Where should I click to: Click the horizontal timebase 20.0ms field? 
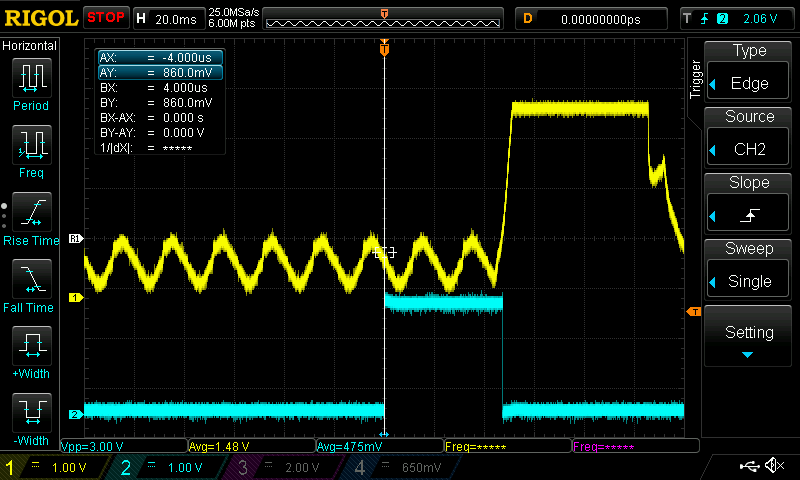point(169,19)
